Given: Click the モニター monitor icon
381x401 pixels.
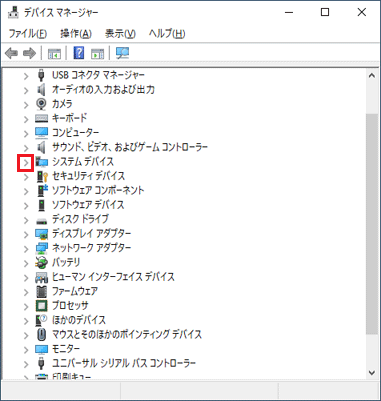Looking at the screenshot, I should [x=41, y=349].
